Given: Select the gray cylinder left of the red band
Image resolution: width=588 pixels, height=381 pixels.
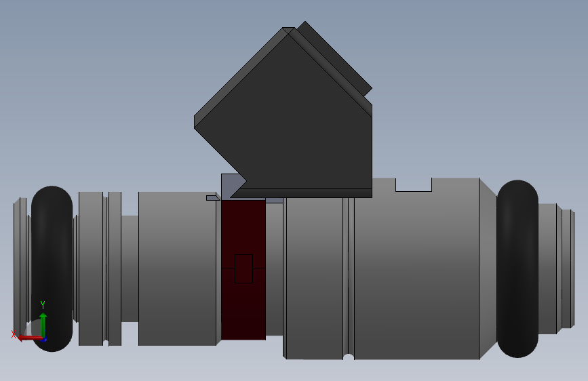Looking at the screenshot, I should (x=177, y=268).
